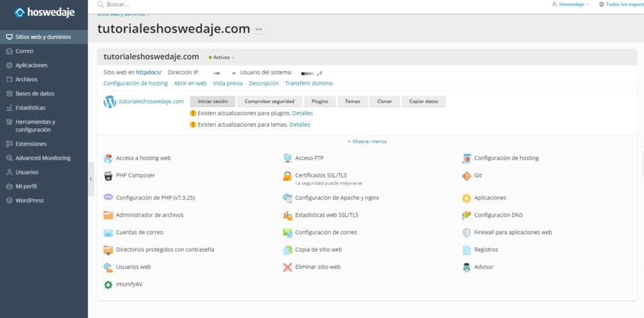The height and width of the screenshot is (318, 644).
Task: Open Usuarios in the sidebar
Action: pos(43,173)
